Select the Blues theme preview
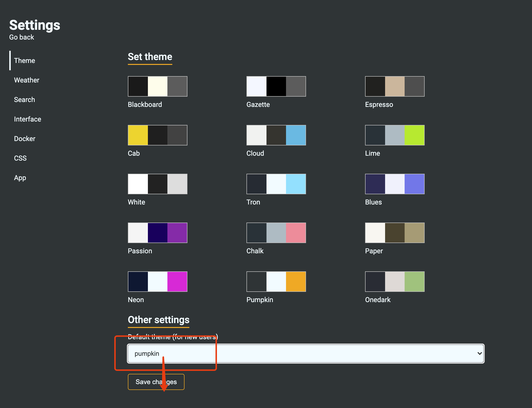Screen dimensions: 532x408 pyautogui.click(x=395, y=184)
